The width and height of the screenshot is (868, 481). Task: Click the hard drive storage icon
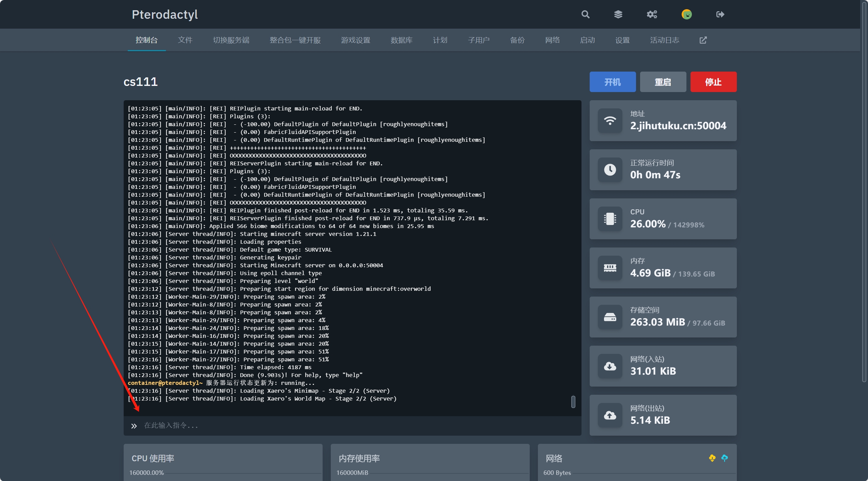pyautogui.click(x=610, y=317)
